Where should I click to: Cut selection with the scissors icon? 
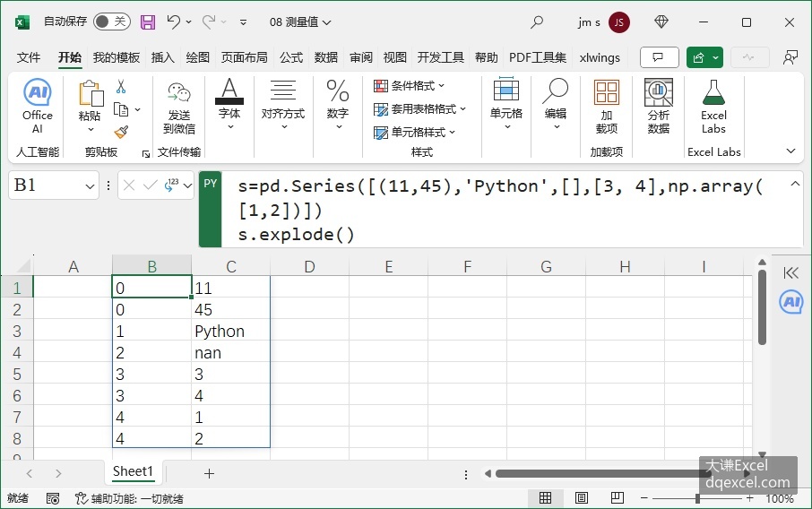pos(121,86)
